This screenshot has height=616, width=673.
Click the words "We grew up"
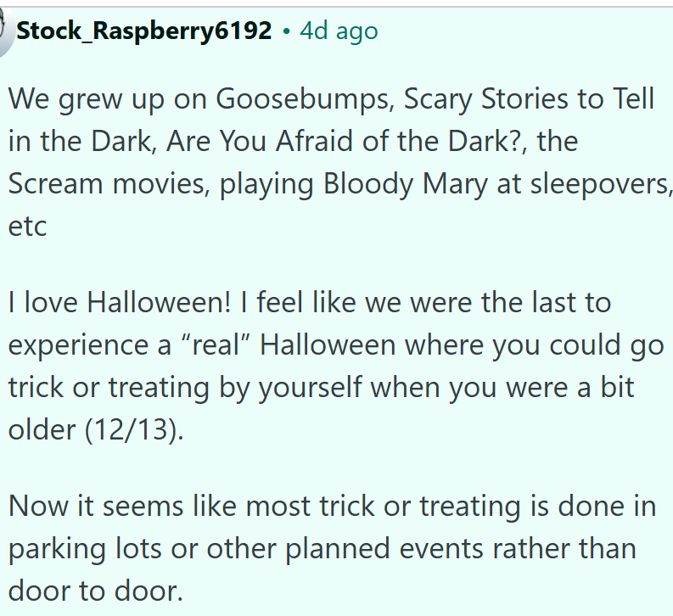pos(87,99)
